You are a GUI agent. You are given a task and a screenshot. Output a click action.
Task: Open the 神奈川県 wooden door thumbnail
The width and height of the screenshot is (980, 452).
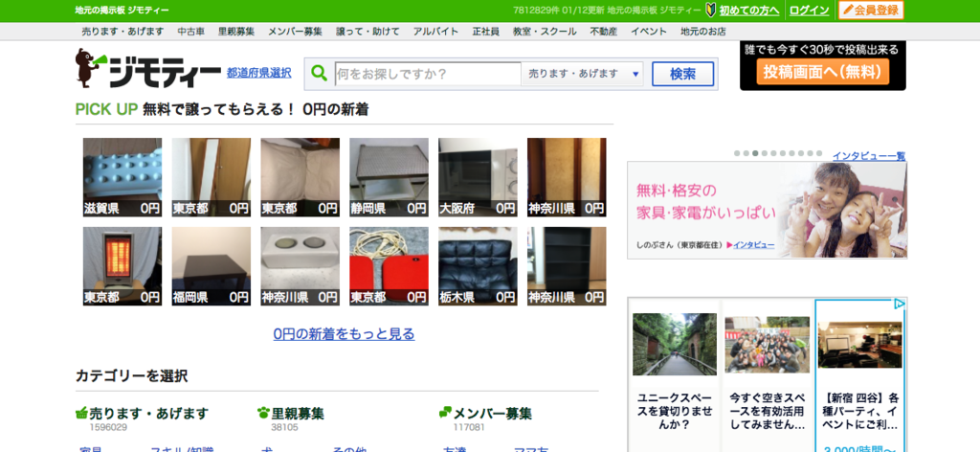(x=567, y=177)
